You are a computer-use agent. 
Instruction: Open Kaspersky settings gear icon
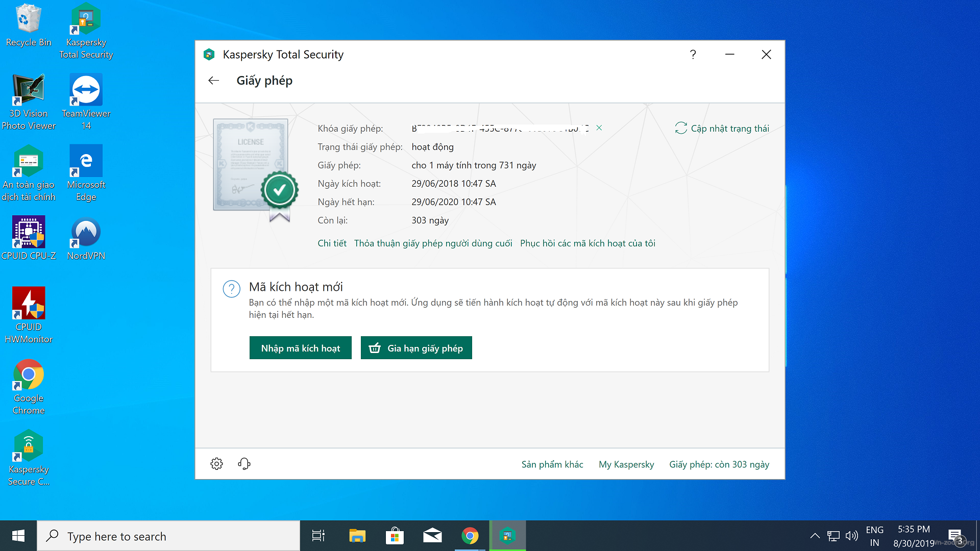coord(216,464)
